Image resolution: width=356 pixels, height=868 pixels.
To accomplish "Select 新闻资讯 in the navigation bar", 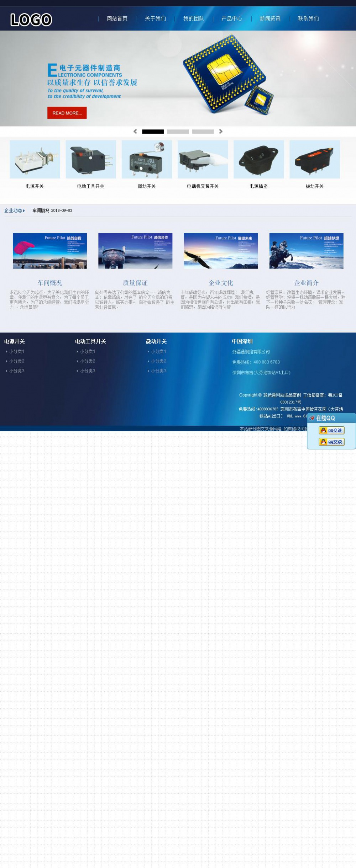I will click(x=270, y=18).
